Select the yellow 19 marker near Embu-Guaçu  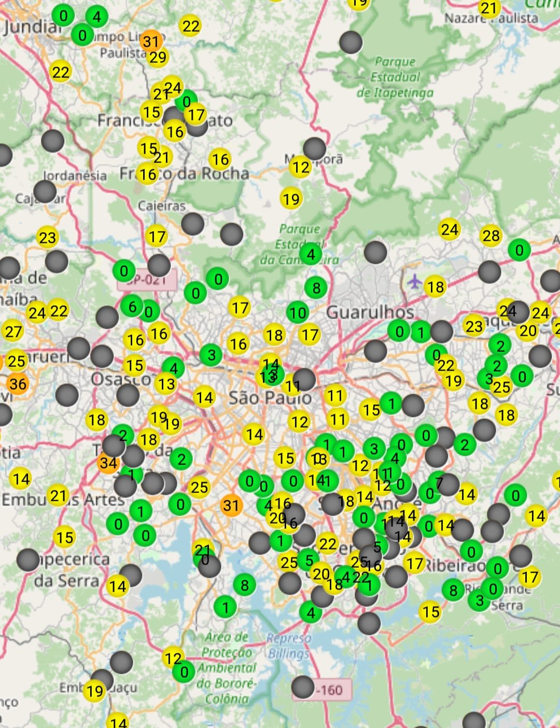(95, 691)
